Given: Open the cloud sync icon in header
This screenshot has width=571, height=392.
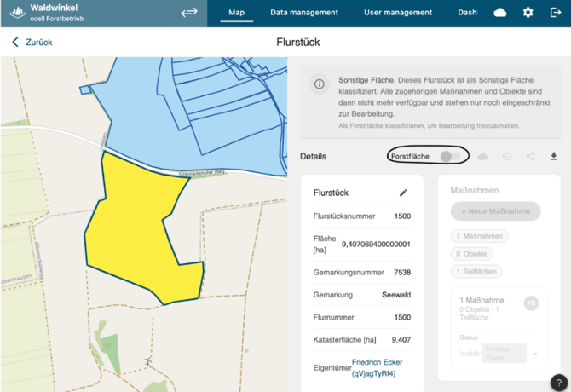Looking at the screenshot, I should tap(500, 13).
